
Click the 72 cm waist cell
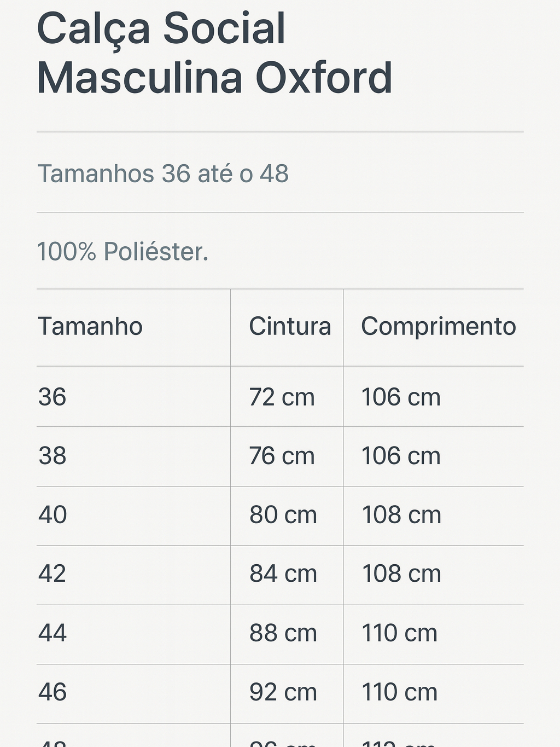coord(282,397)
